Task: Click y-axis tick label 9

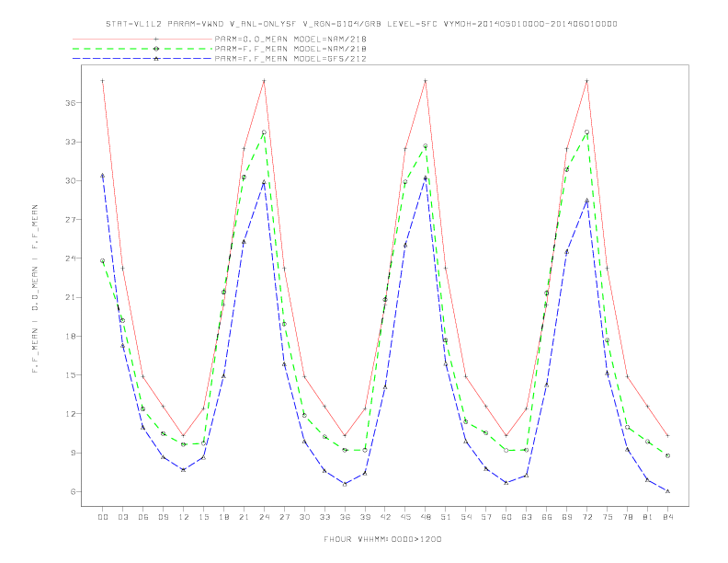Action: click(x=74, y=453)
